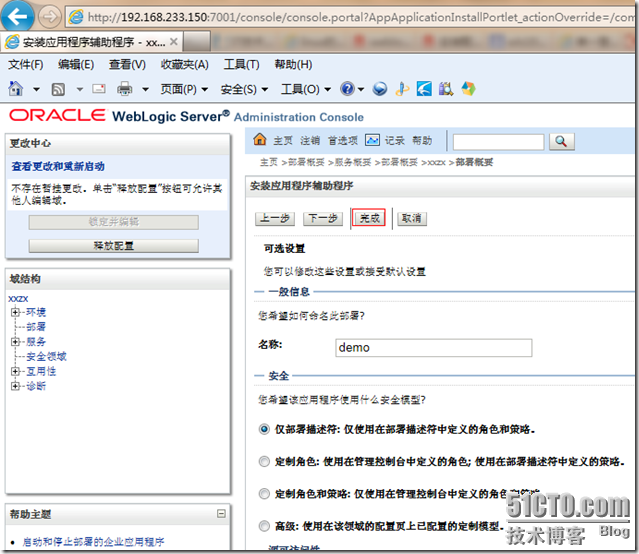Click the browser address bar URL
The image size is (639, 554).
(x=359, y=17)
